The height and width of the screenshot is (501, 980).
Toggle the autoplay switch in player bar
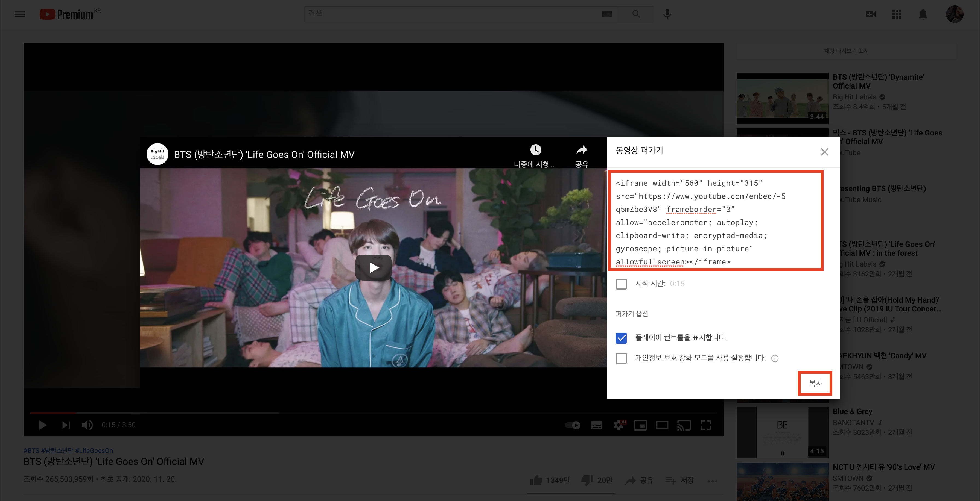[x=573, y=425]
